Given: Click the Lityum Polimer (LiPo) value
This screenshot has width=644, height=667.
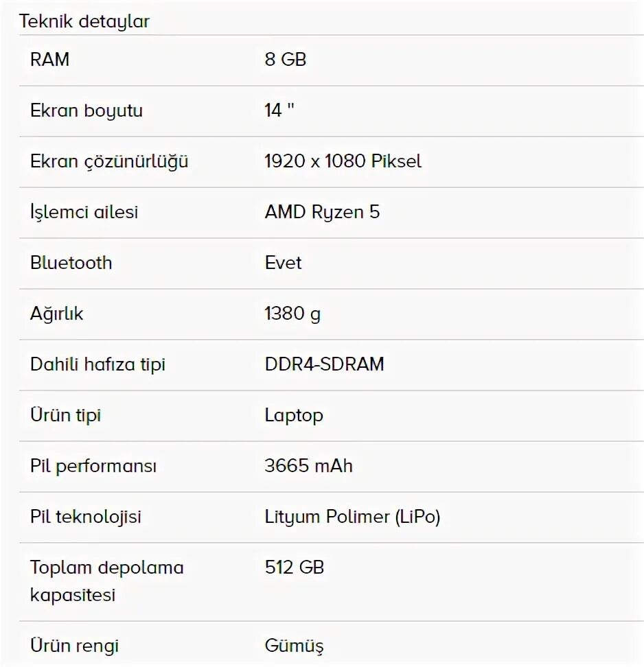Looking at the screenshot, I should click(352, 517).
